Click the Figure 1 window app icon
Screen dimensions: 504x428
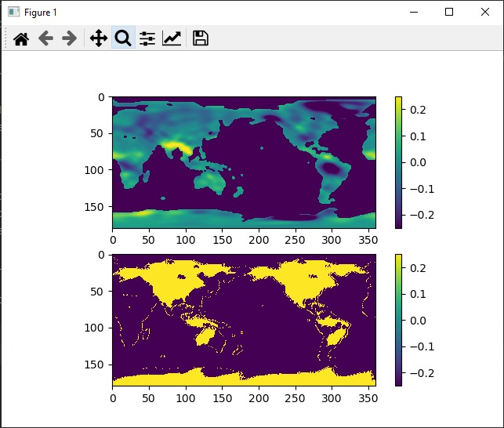(x=13, y=12)
